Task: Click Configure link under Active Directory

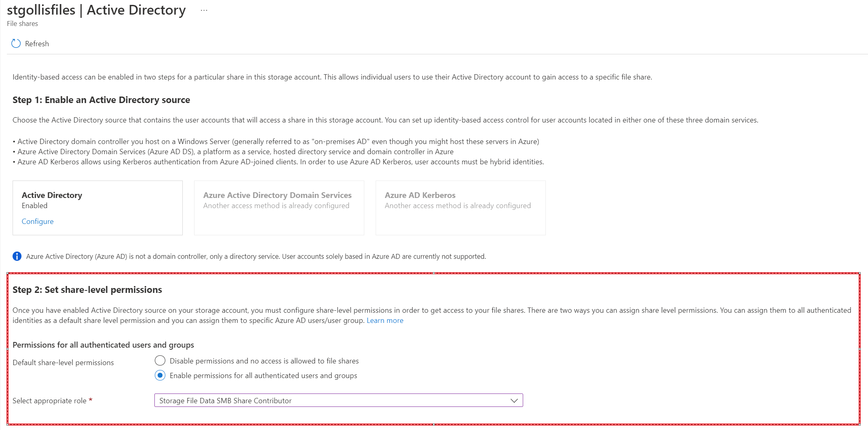Action: click(x=38, y=221)
